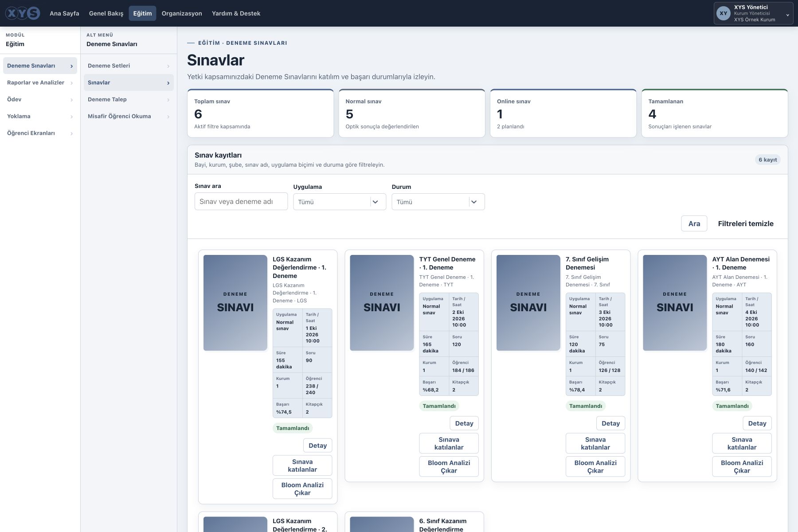798x532 pixels.
Task: Open the XY user avatar menu
Action: 724,13
